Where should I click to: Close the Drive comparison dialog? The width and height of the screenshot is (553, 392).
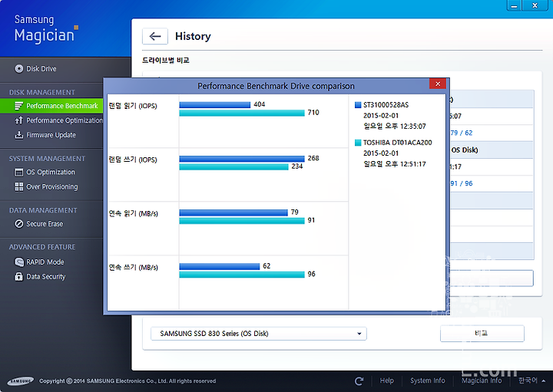[438, 84]
